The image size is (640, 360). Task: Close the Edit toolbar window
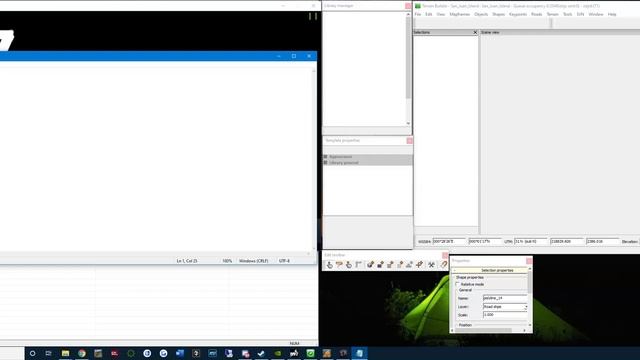pos(445,256)
